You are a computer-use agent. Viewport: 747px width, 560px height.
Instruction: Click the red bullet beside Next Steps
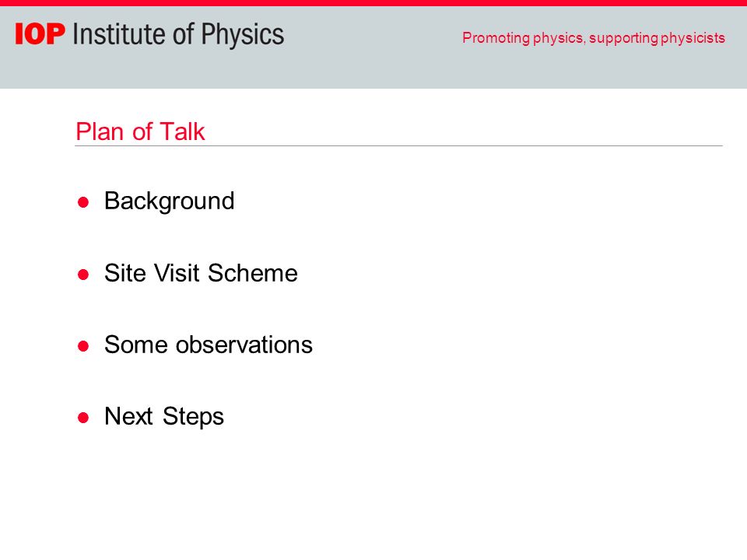click(x=83, y=418)
